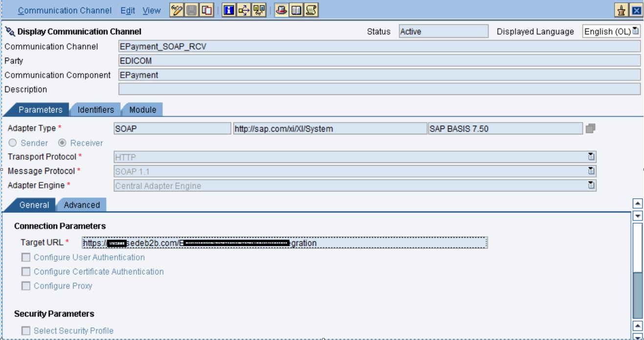The height and width of the screenshot is (340, 644).
Task: Open the Communication Channel menu
Action: [65, 10]
